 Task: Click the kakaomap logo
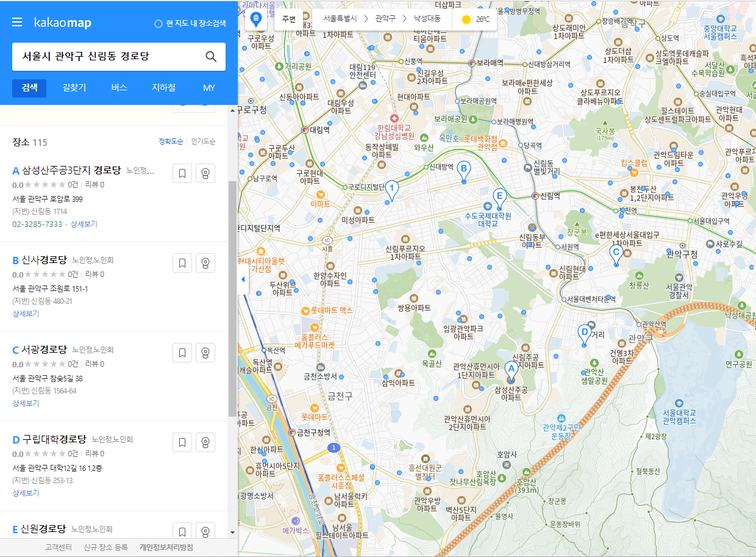(62, 23)
